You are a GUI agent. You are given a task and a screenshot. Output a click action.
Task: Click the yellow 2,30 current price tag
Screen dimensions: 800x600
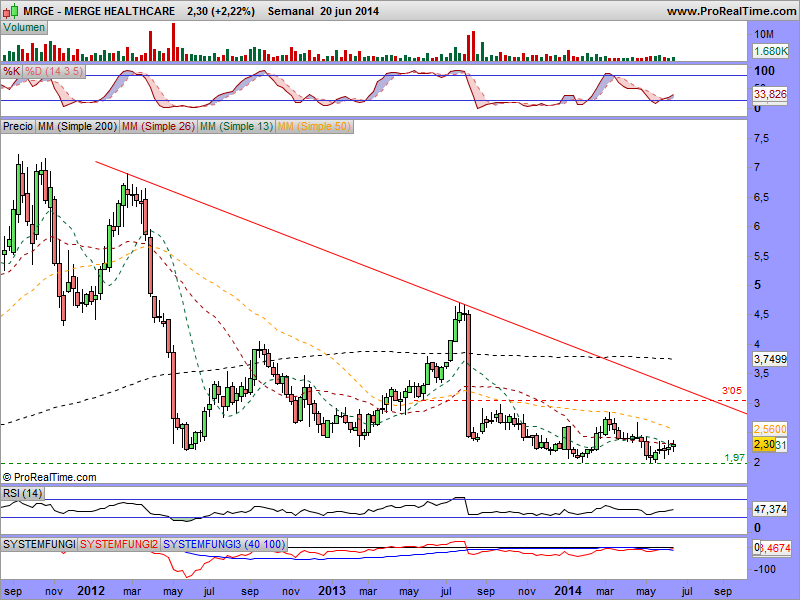(764, 444)
